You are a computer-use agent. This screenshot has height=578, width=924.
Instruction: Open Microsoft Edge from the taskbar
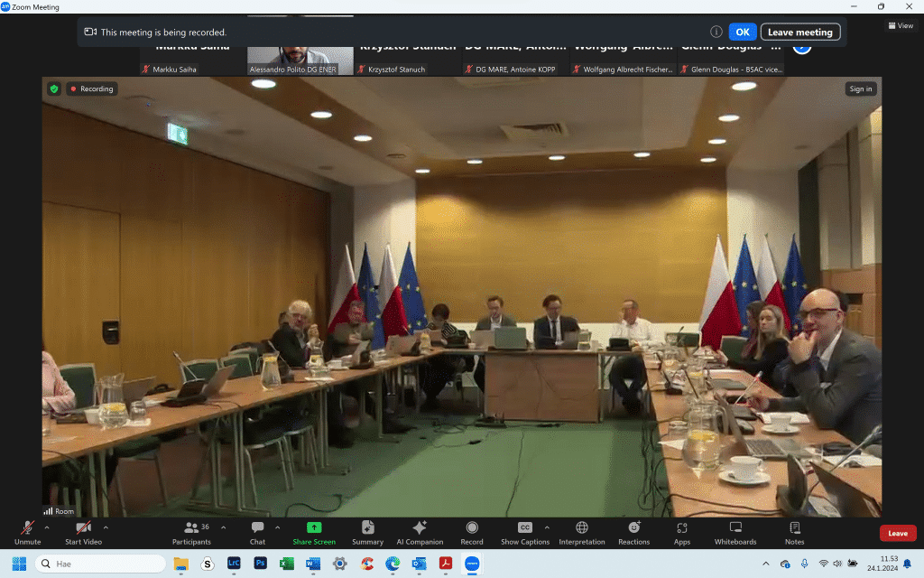(393, 564)
